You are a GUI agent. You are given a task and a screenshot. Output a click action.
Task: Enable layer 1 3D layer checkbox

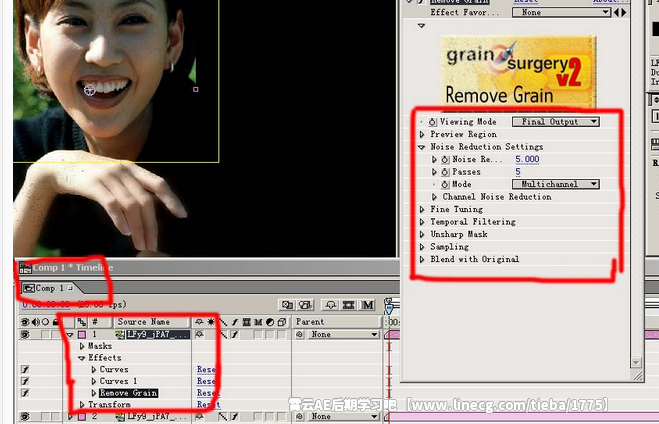282,334
